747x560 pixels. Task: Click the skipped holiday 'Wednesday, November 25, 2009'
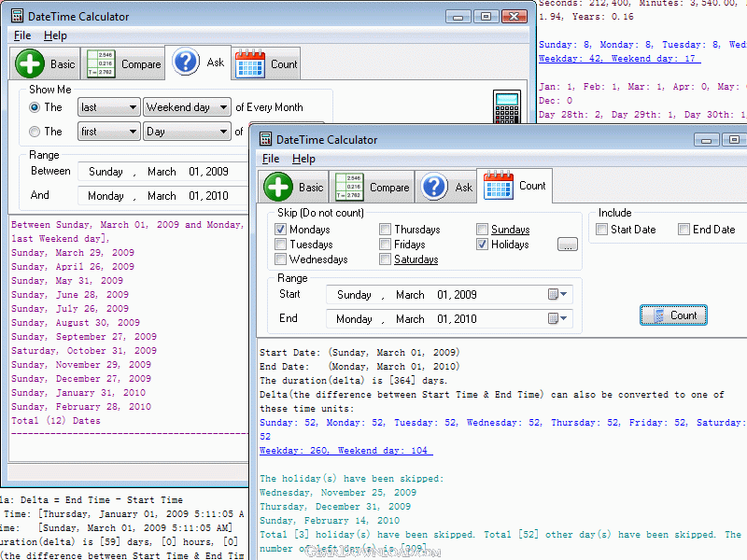click(x=338, y=493)
